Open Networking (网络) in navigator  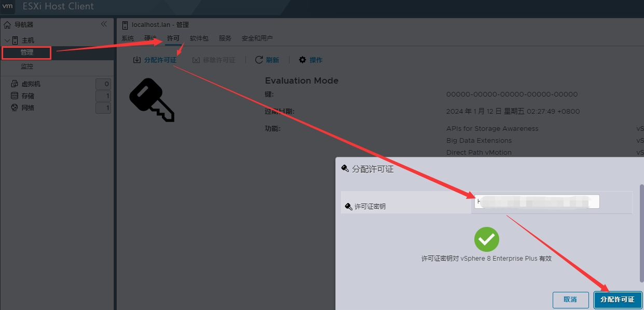pyautogui.click(x=28, y=108)
